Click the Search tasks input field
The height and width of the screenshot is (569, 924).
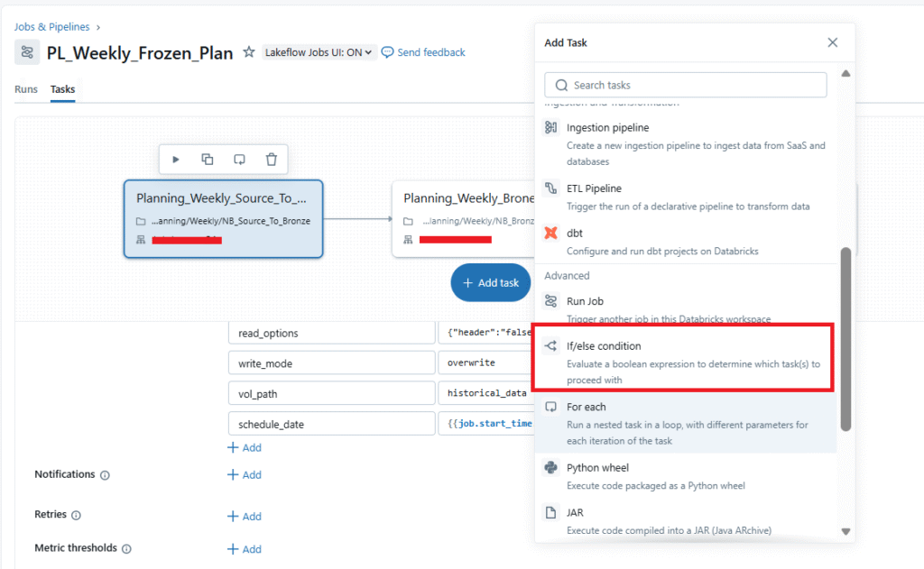(685, 84)
